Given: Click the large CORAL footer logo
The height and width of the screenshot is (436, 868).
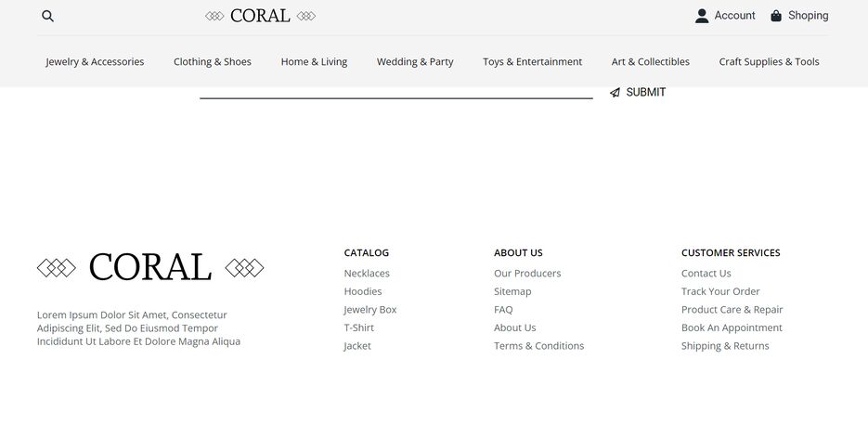Looking at the screenshot, I should (150, 267).
